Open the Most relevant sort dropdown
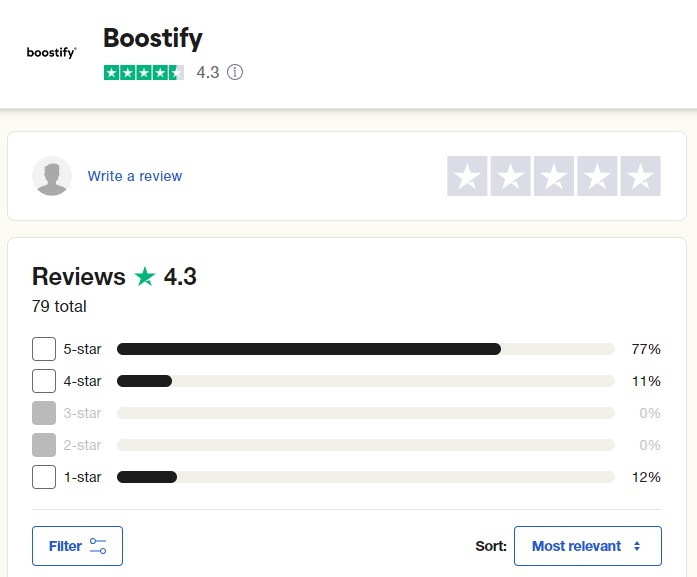 588,546
